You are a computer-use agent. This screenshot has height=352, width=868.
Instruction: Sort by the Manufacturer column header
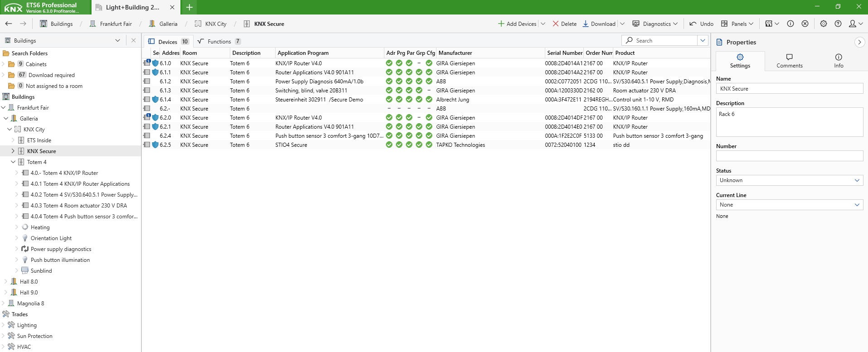coord(490,53)
